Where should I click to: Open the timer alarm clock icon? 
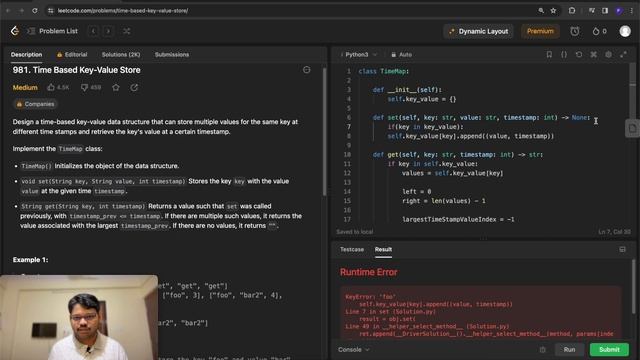[575, 31]
